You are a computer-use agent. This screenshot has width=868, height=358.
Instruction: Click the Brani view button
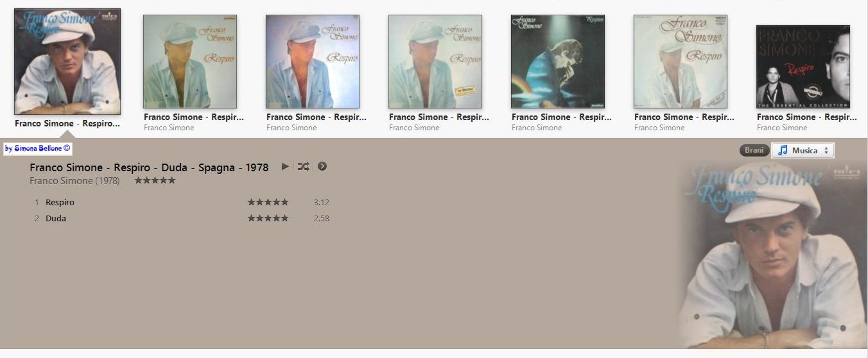pos(754,150)
